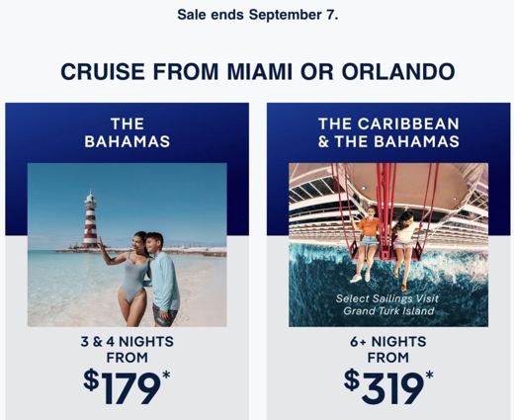Select the $319 Caribbean price
514x420 pixels.
[388, 386]
